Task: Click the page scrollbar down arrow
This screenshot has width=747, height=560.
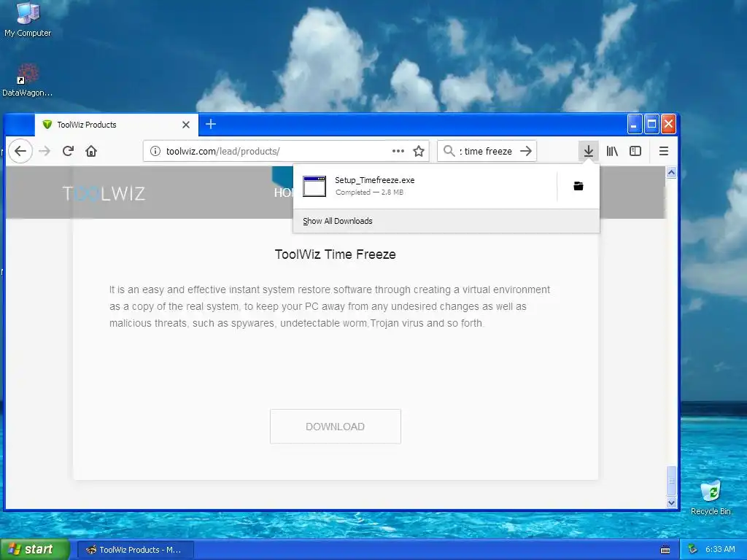Action: click(671, 502)
